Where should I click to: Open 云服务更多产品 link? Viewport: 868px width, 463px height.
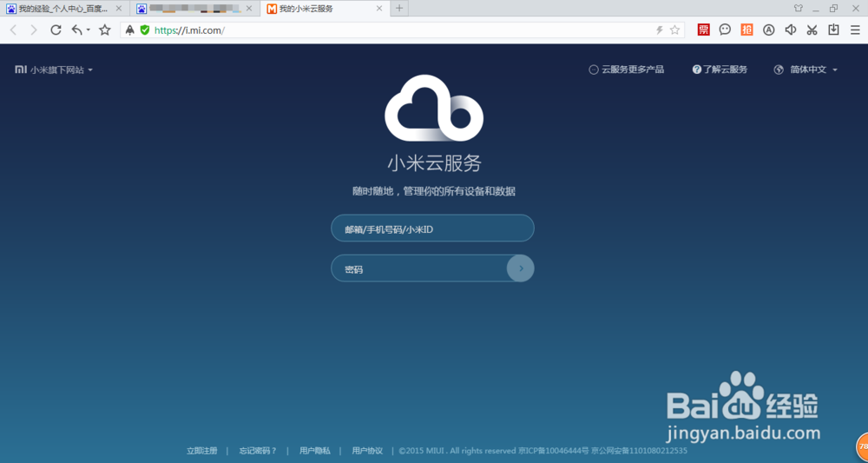[x=626, y=69]
